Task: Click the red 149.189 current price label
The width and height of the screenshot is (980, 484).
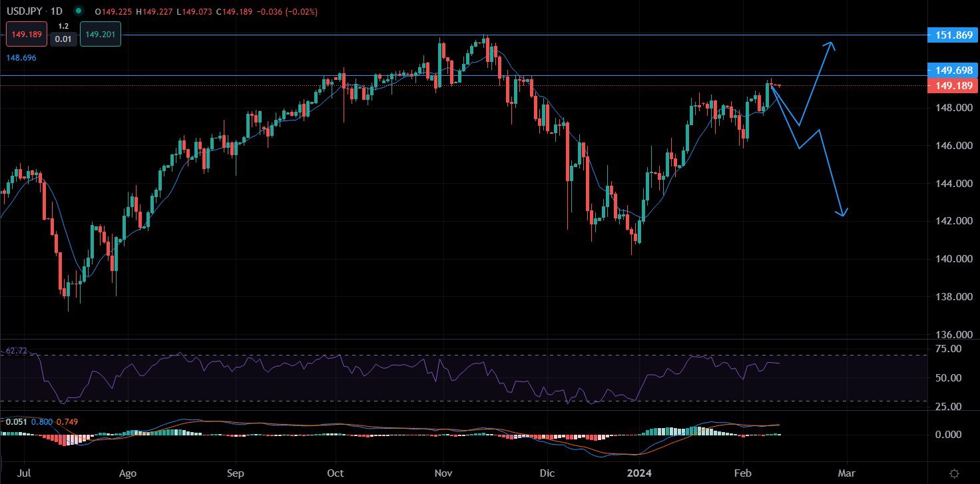Action: pos(949,86)
